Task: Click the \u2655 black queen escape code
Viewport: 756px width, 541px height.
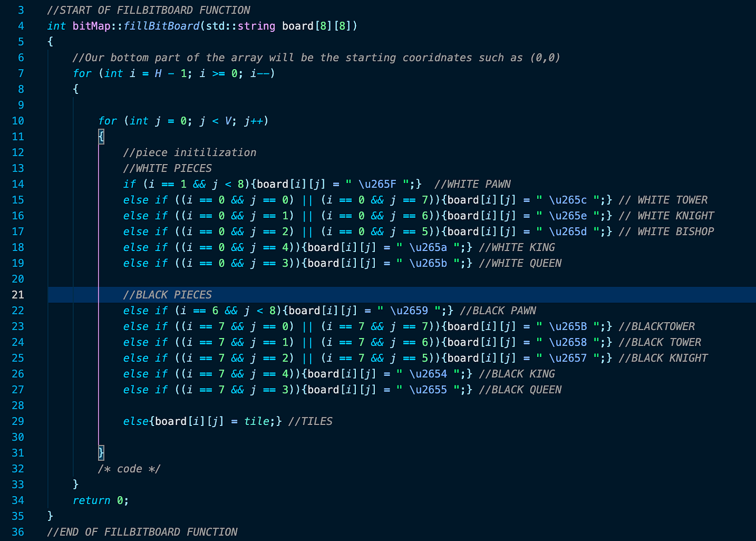Action: [x=429, y=389]
